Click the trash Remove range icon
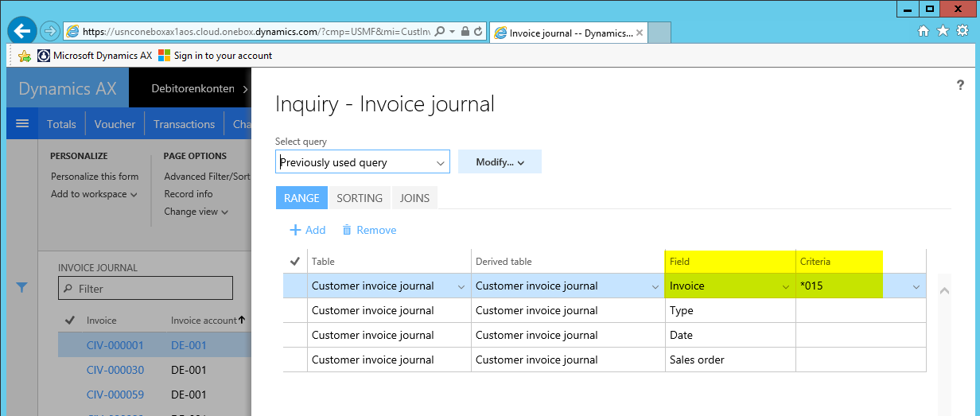 point(347,230)
